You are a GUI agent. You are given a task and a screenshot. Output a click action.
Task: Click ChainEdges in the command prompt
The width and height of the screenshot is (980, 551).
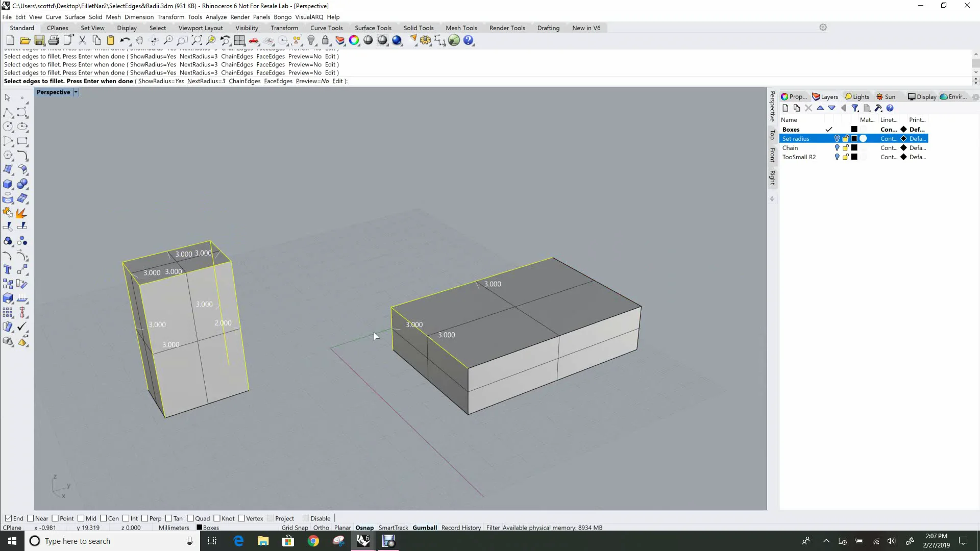(245, 81)
